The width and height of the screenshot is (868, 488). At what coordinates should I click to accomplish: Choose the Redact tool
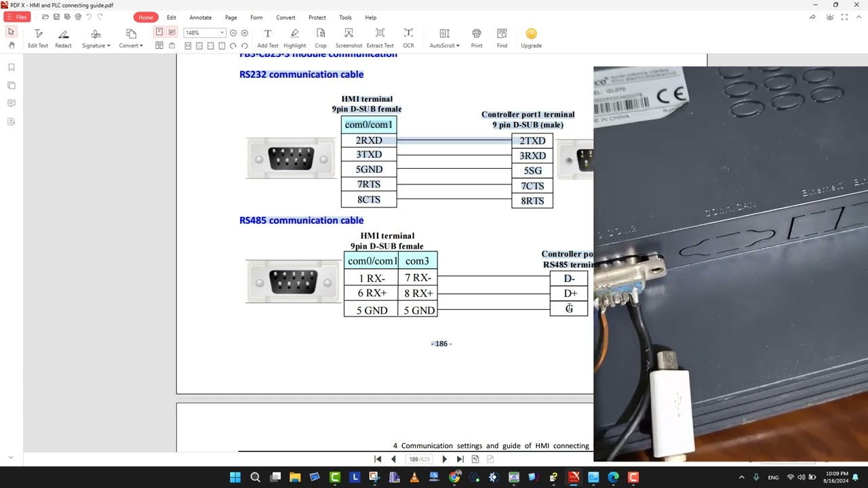click(63, 39)
